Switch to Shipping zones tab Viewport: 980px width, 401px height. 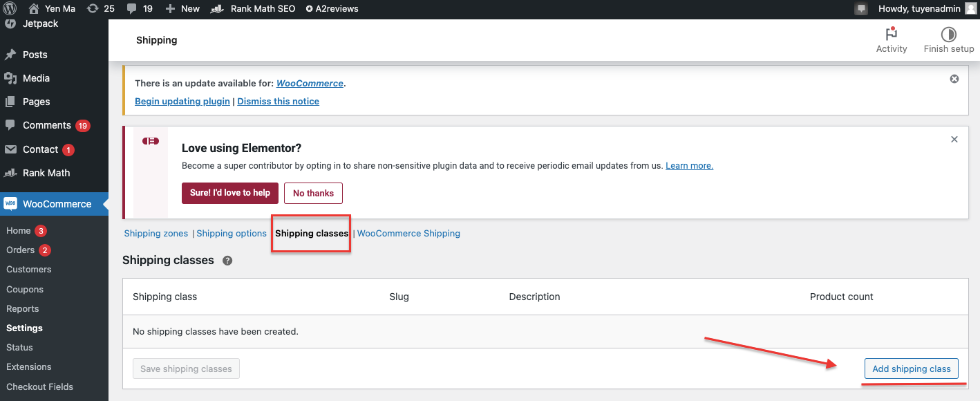[156, 233]
